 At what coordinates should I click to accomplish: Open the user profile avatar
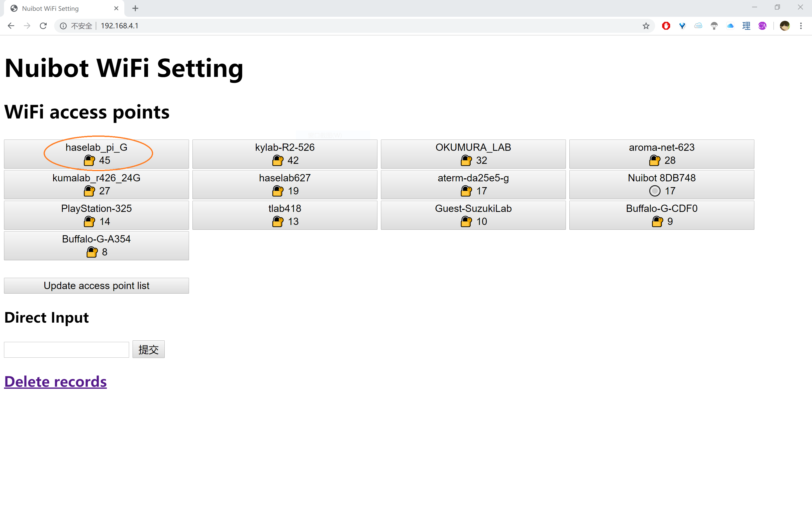pos(785,26)
